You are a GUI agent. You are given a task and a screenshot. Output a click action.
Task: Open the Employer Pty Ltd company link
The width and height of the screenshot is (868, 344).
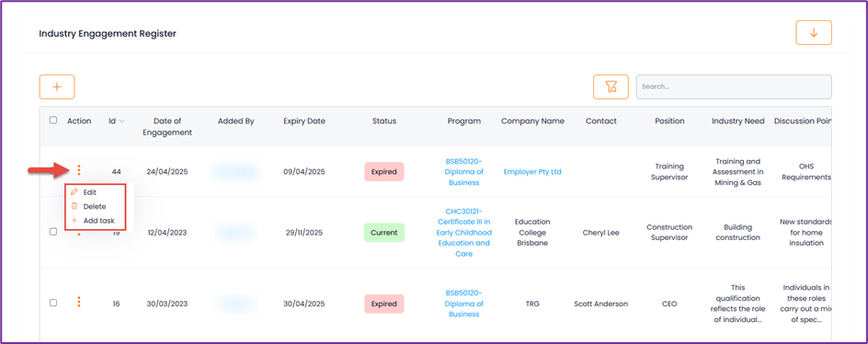click(x=532, y=172)
